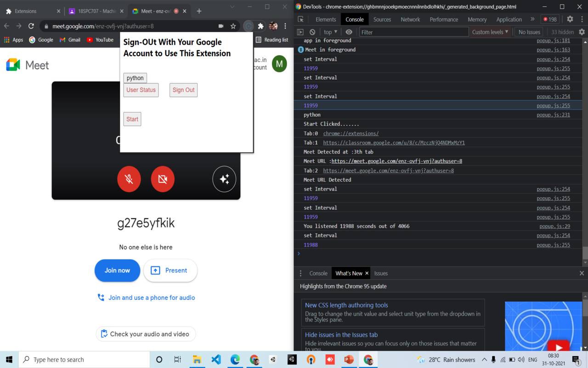The width and height of the screenshot is (588, 368).
Task: Open PowerPoint from taskbar
Action: click(349, 360)
